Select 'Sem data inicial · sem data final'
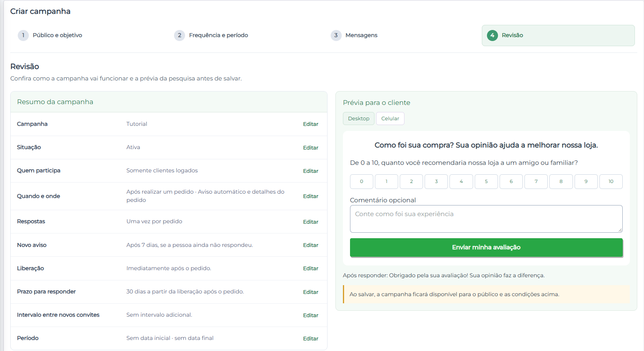This screenshot has width=644, height=351. pos(170,338)
